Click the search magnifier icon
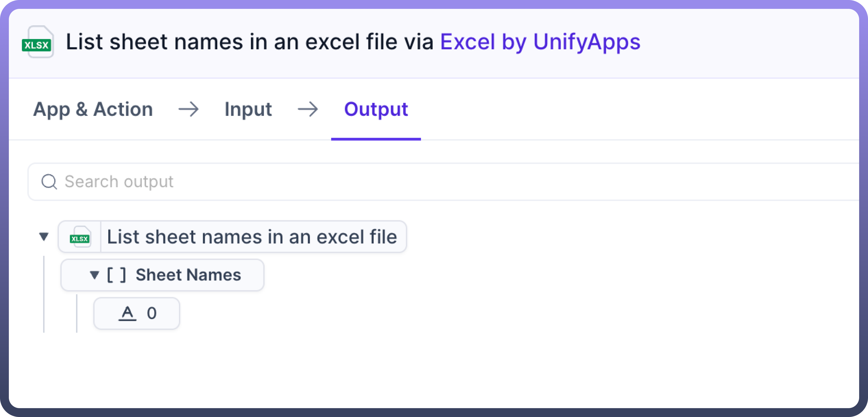 (x=49, y=182)
